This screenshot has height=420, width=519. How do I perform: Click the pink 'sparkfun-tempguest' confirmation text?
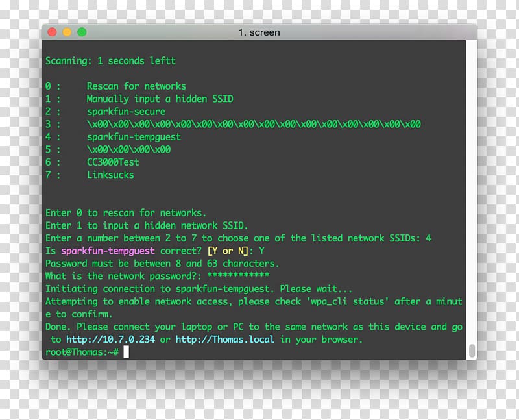click(108, 251)
